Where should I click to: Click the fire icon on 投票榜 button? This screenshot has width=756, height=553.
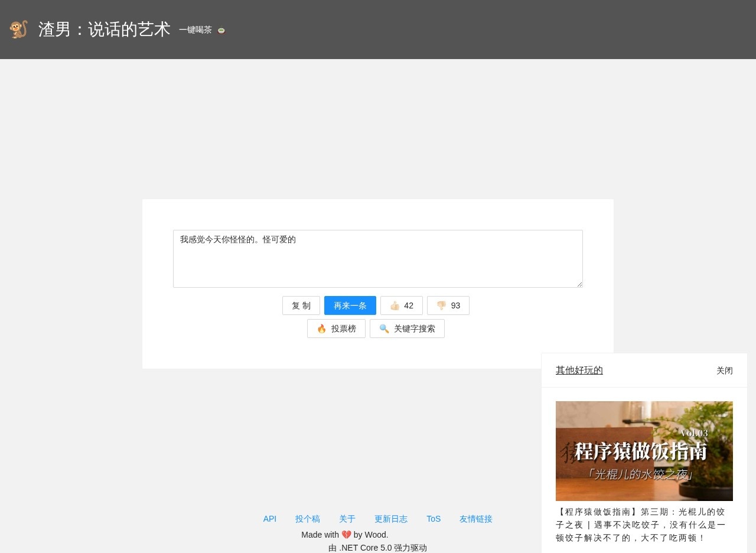(x=321, y=328)
